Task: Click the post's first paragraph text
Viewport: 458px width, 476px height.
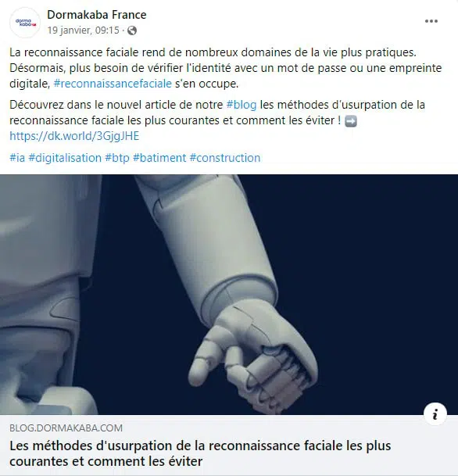Action: 226,68
